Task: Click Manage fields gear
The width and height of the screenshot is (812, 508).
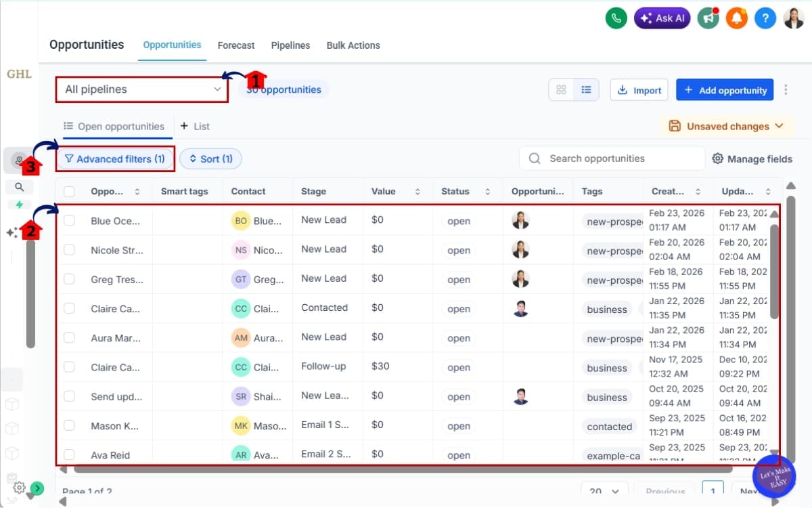Action: [x=752, y=158]
